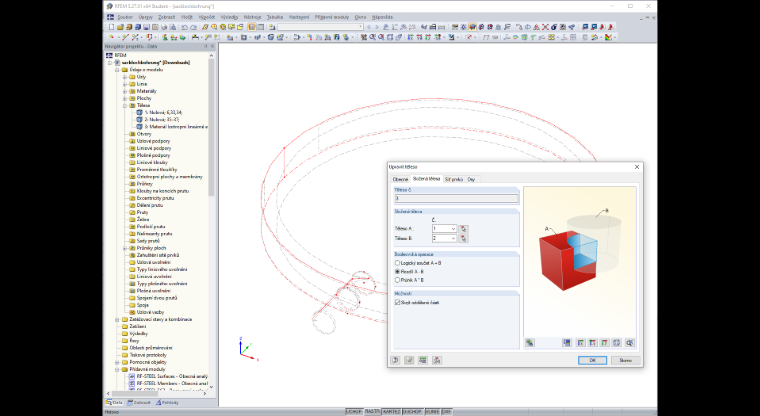Collapse the Tělesa tree node
Screen dimensions: 760x416
coord(125,105)
